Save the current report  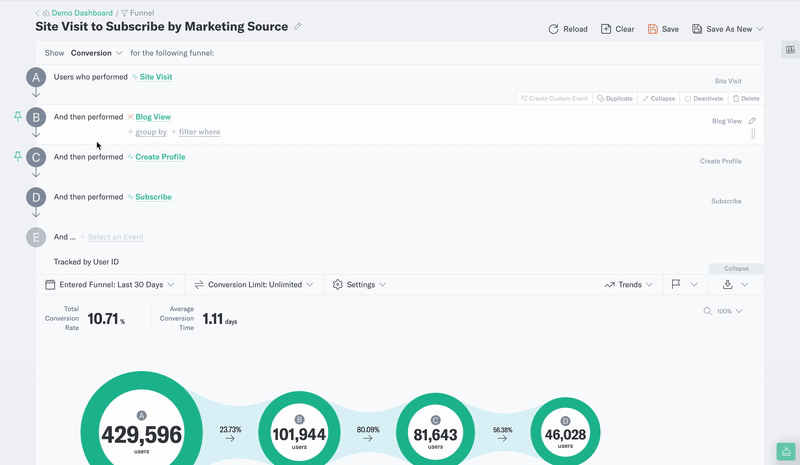click(x=663, y=29)
